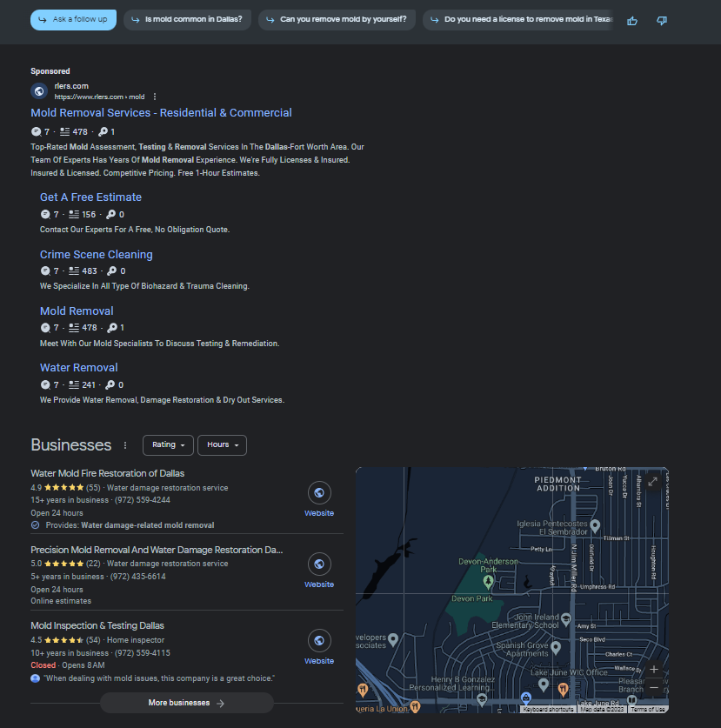Click the More businesses button

187,703
